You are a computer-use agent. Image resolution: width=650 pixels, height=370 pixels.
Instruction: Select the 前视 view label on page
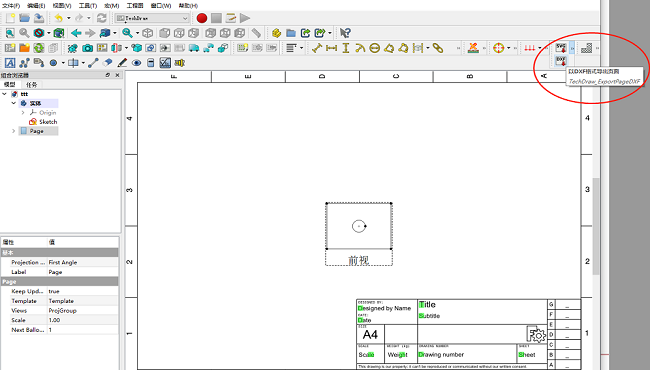point(359,260)
